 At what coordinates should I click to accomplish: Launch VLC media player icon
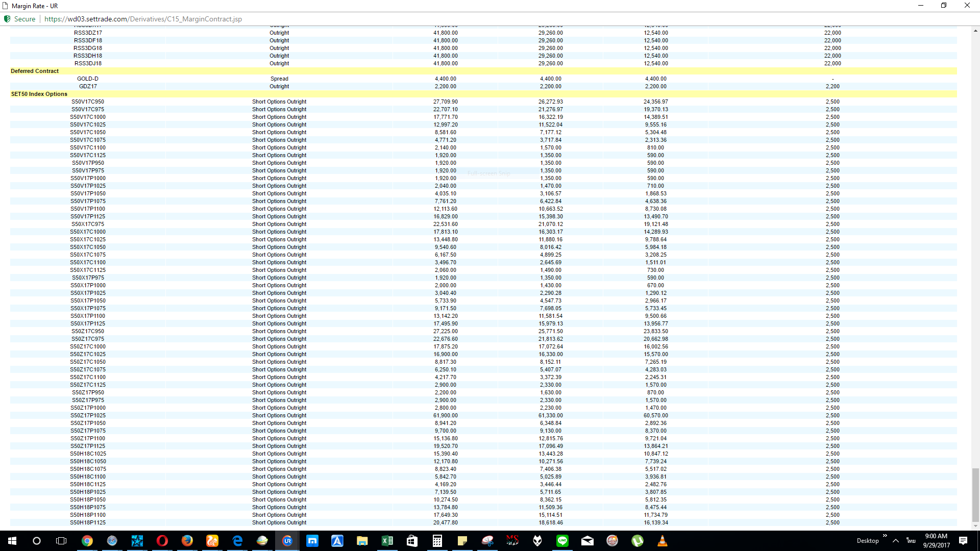(663, 541)
